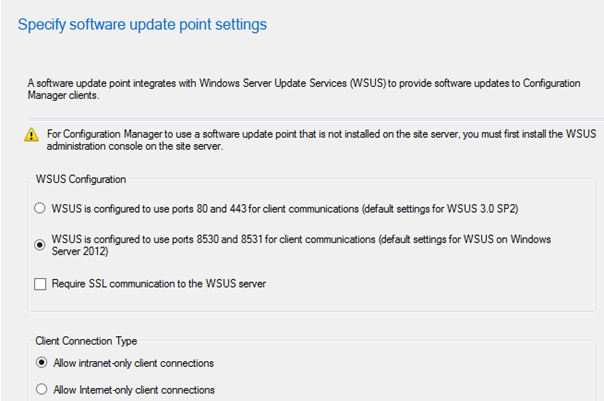Select the ports 8530 and 8531 radio button

coord(40,245)
